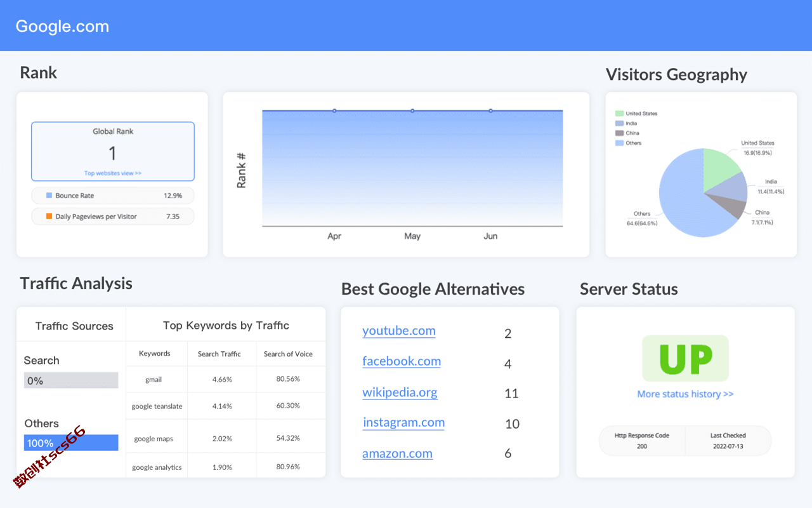
Task: Click the Others legend swatch
Action: click(619, 143)
